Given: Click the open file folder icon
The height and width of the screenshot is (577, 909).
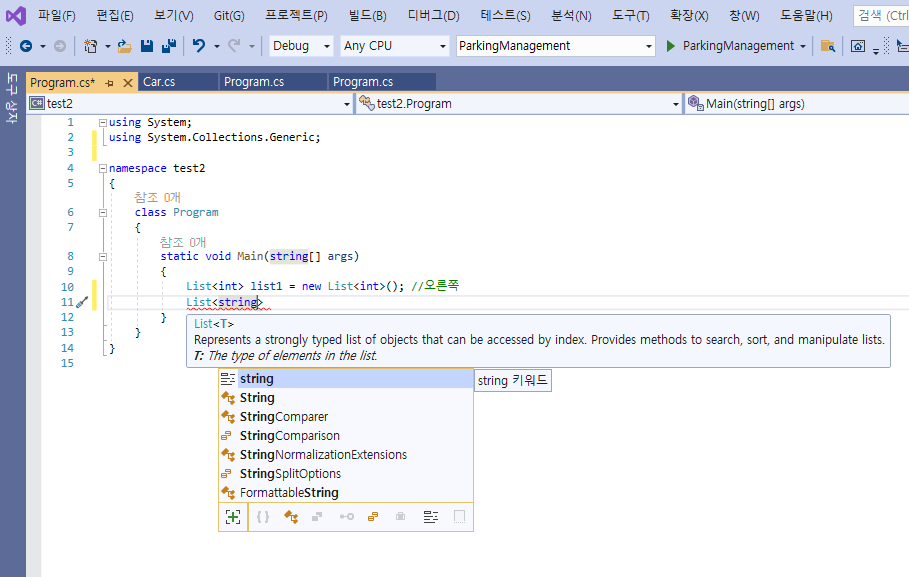Looking at the screenshot, I should 124,46.
